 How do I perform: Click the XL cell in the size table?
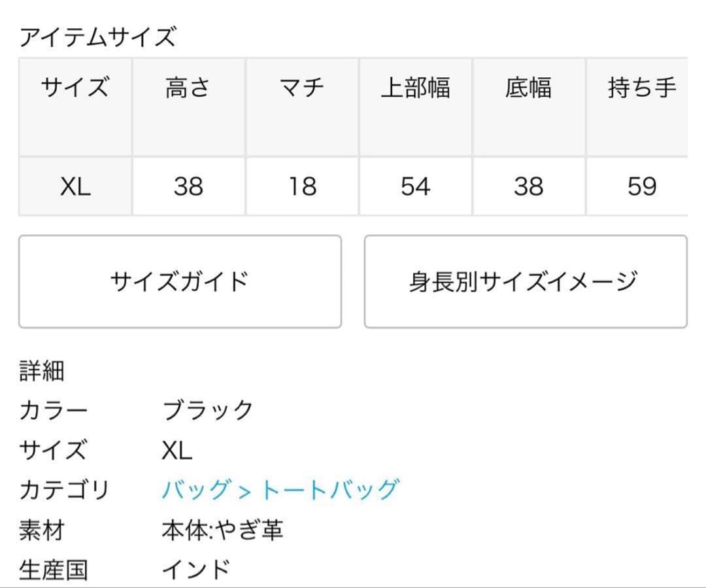pos(75,187)
